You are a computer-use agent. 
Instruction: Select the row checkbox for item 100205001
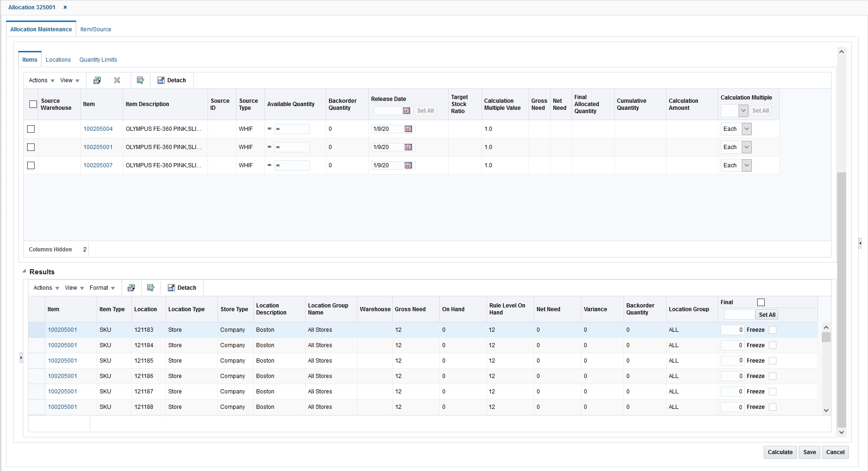[x=31, y=147]
